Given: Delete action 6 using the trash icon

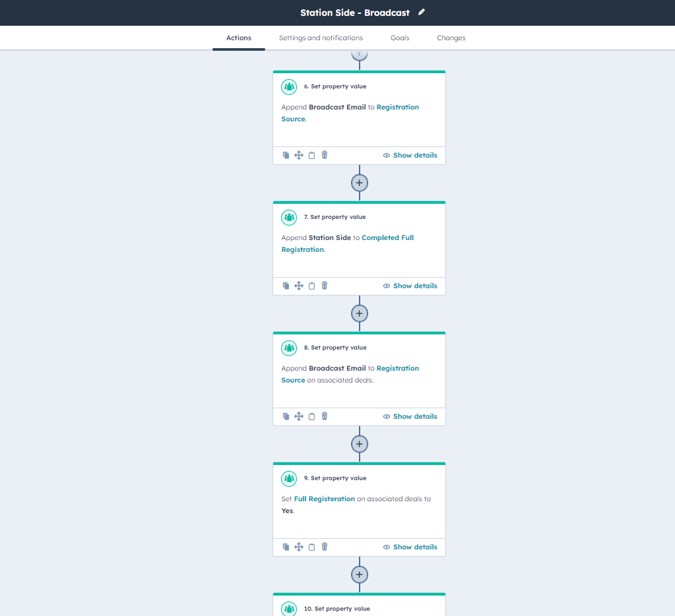Looking at the screenshot, I should pyautogui.click(x=325, y=155).
